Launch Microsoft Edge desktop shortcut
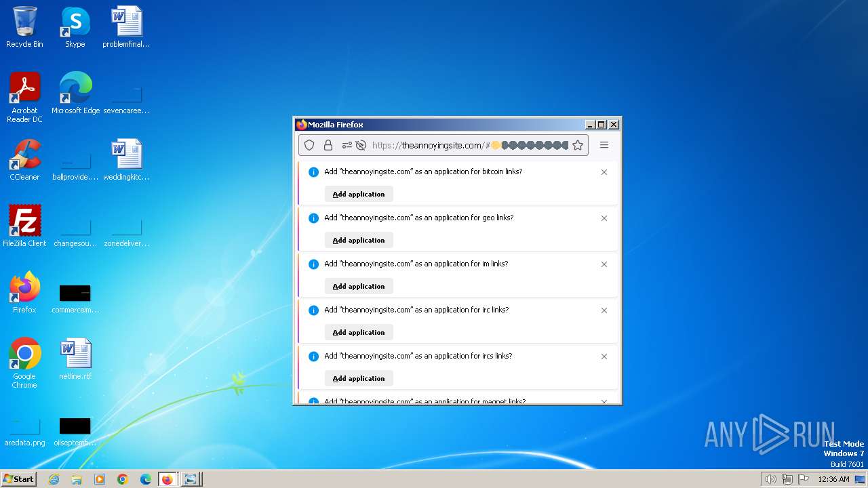868x488 pixels. click(x=75, y=94)
